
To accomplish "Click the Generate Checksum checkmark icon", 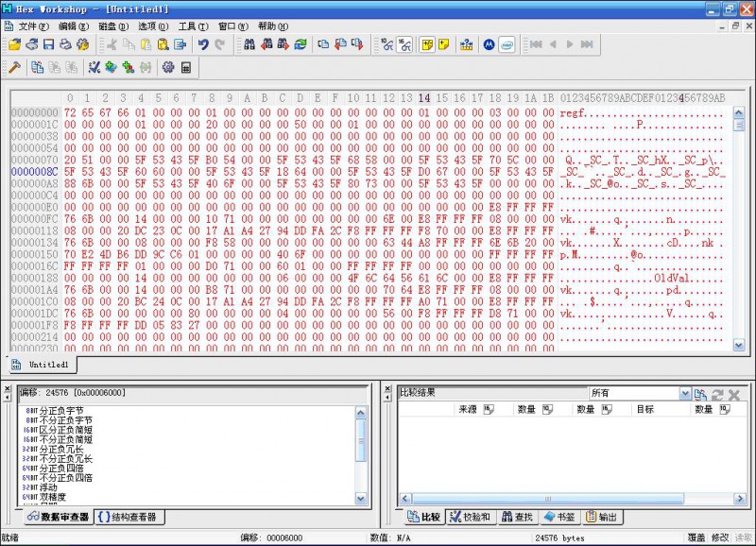I will click(94, 67).
